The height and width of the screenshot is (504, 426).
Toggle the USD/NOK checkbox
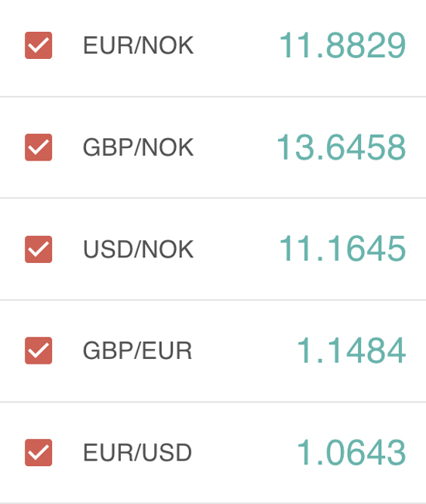(x=39, y=249)
